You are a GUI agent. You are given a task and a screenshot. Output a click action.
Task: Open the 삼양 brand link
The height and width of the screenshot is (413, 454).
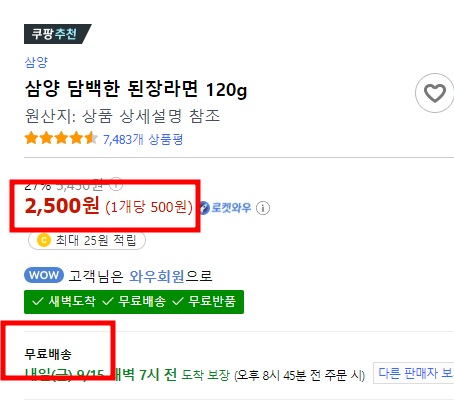pos(36,62)
